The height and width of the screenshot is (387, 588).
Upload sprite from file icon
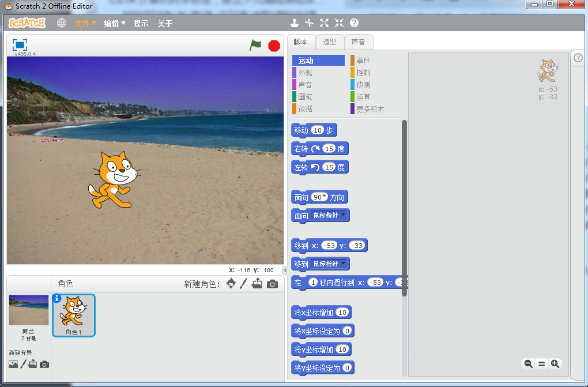tap(257, 283)
